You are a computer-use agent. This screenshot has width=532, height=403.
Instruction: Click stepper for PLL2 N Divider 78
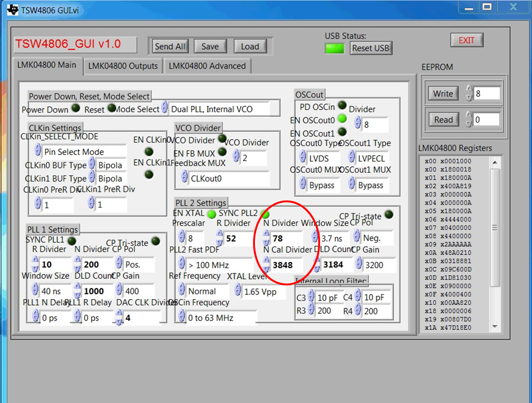click(266, 237)
